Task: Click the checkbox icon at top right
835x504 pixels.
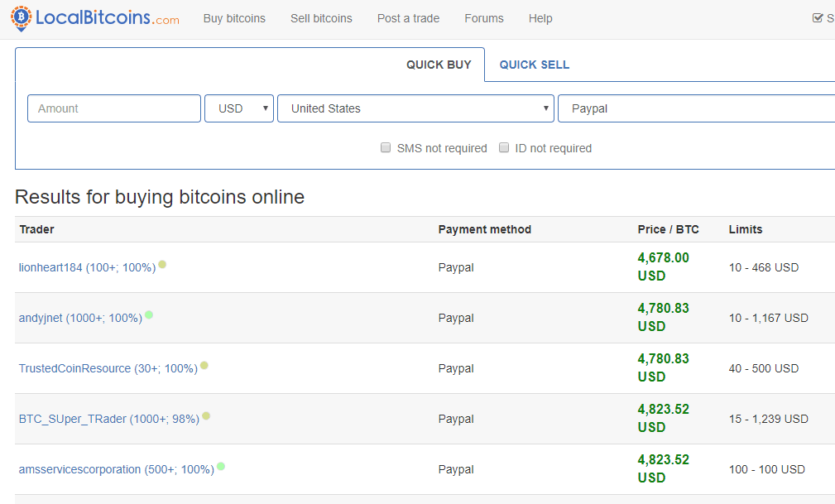Action: tap(818, 18)
